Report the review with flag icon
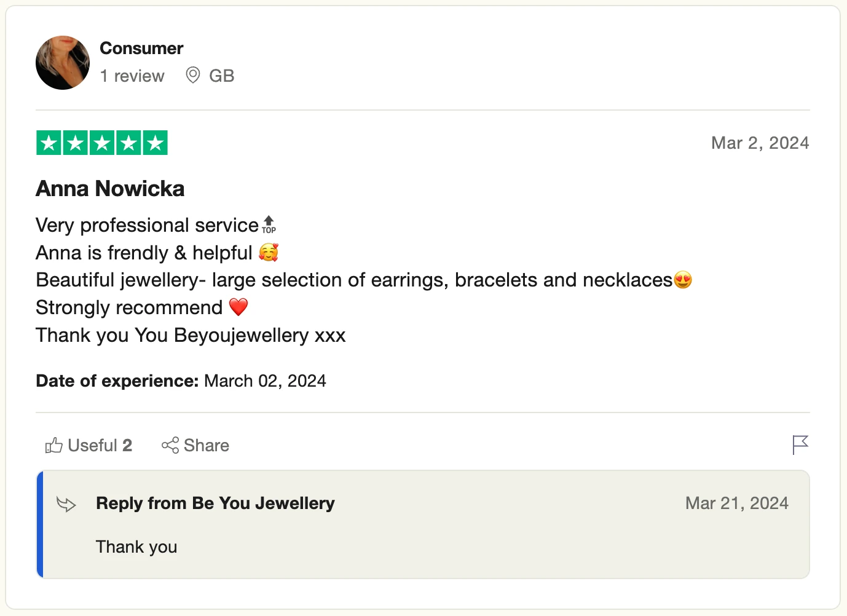Image resolution: width=847 pixels, height=616 pixels. click(x=800, y=444)
